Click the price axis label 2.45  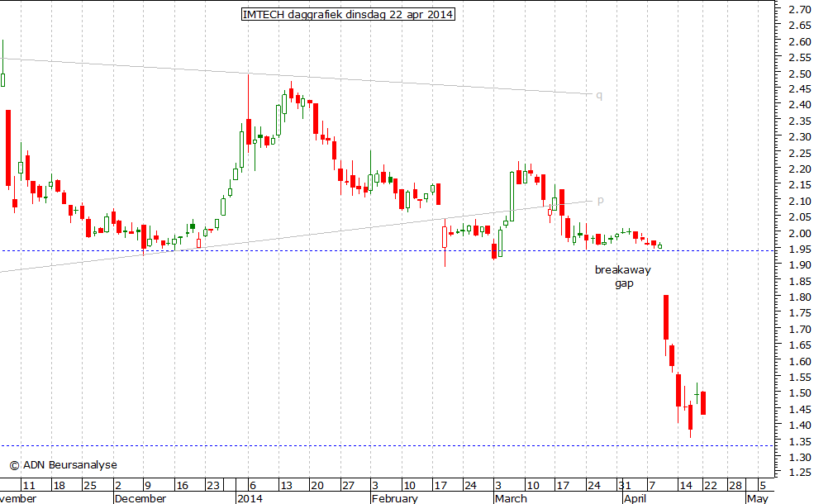(799, 88)
